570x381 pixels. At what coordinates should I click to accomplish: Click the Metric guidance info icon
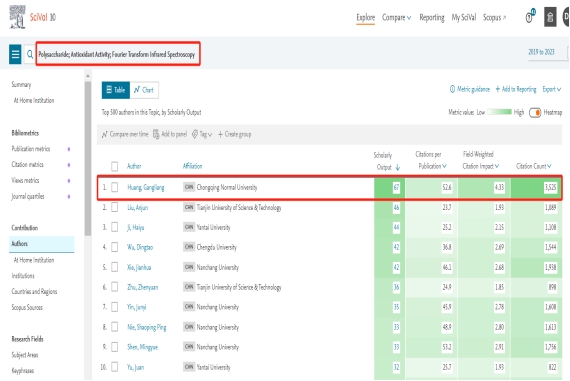pyautogui.click(x=452, y=89)
